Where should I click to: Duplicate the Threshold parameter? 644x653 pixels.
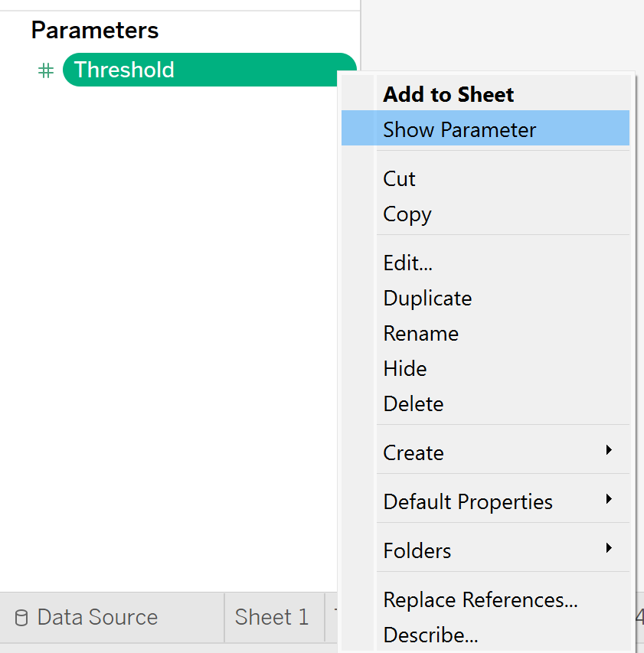click(427, 299)
